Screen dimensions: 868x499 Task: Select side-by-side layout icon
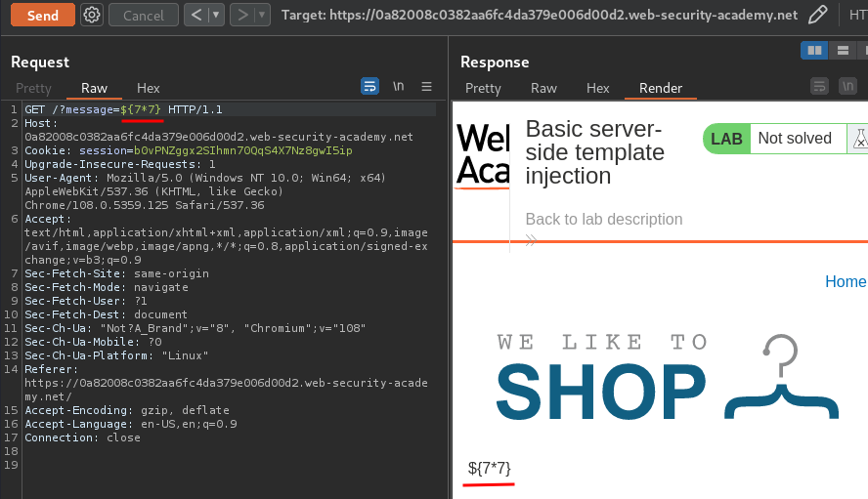(x=814, y=51)
